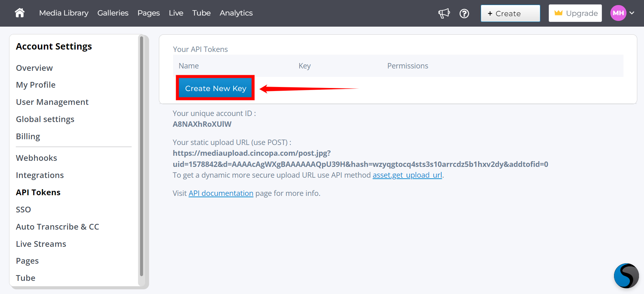
Task: Open Tube in Account Settings sidebar
Action: pos(26,278)
